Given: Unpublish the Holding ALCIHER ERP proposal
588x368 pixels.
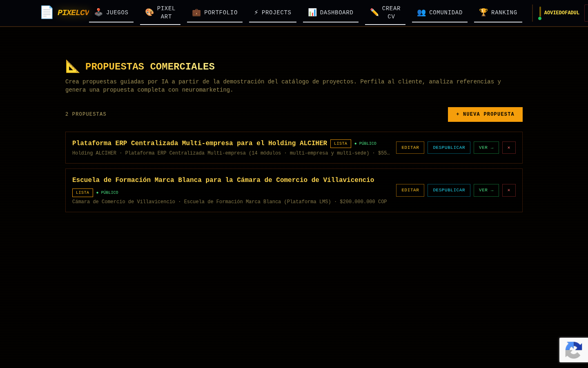Looking at the screenshot, I should coord(449,148).
